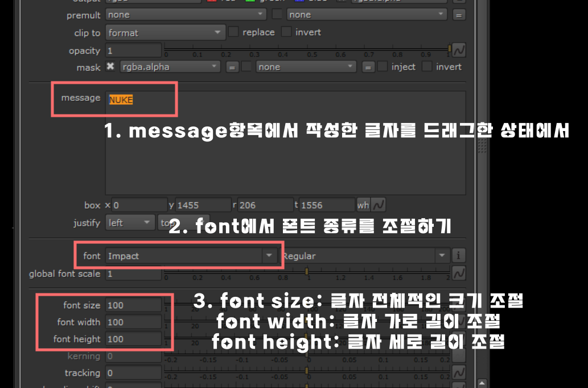588x388 pixels.
Task: Click the global font scale slider handle
Action: pyautogui.click(x=307, y=271)
